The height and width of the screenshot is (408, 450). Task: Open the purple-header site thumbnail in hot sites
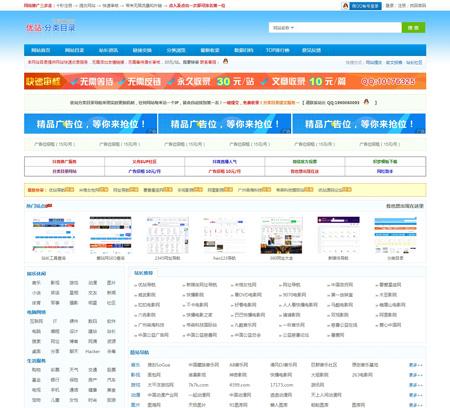pyautogui.click(x=338, y=235)
